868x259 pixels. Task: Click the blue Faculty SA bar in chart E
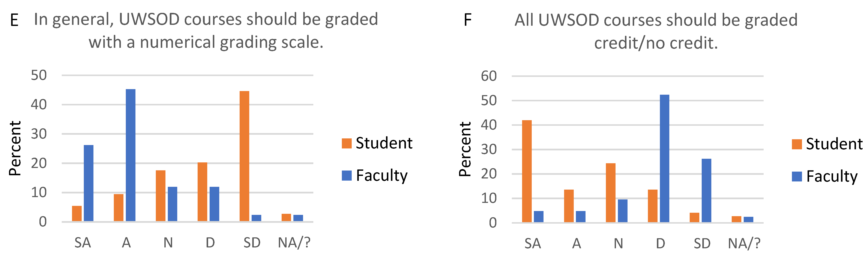[89, 183]
